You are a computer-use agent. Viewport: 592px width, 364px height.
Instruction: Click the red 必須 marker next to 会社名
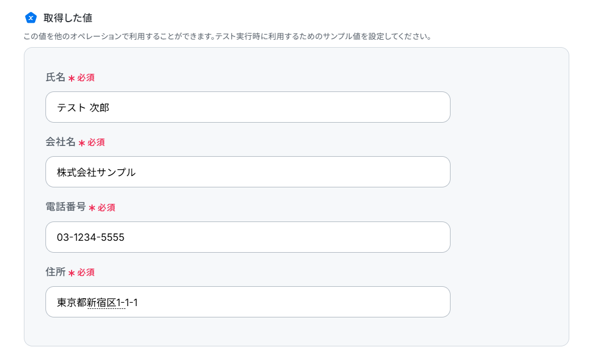tap(96, 143)
